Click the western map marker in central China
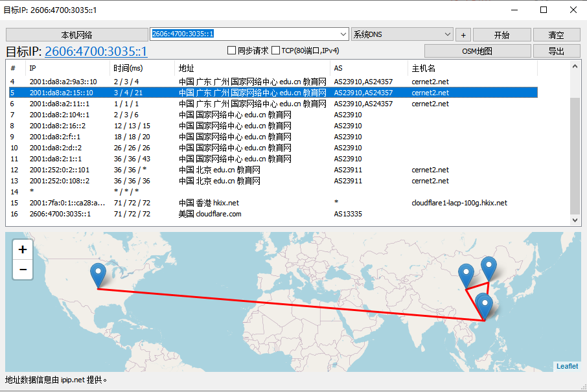 coord(466,275)
